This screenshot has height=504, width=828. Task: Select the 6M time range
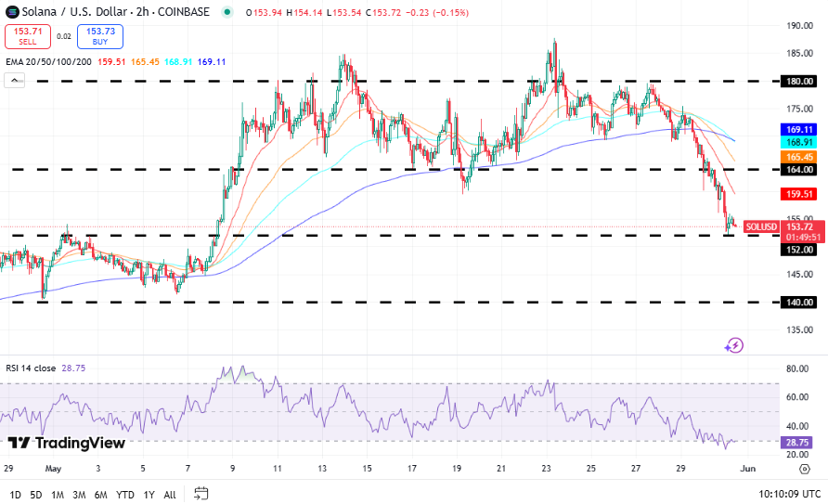(x=101, y=495)
